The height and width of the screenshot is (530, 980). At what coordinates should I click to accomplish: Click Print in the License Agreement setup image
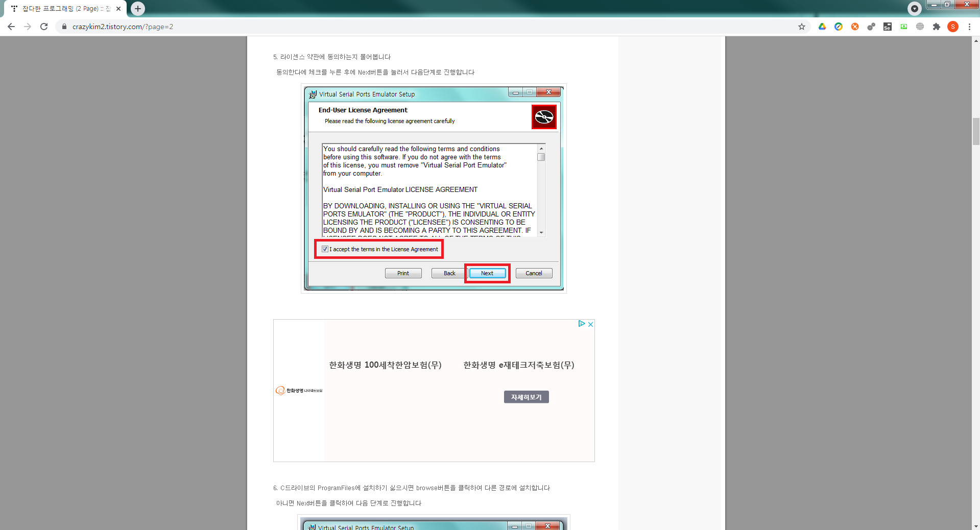click(403, 273)
